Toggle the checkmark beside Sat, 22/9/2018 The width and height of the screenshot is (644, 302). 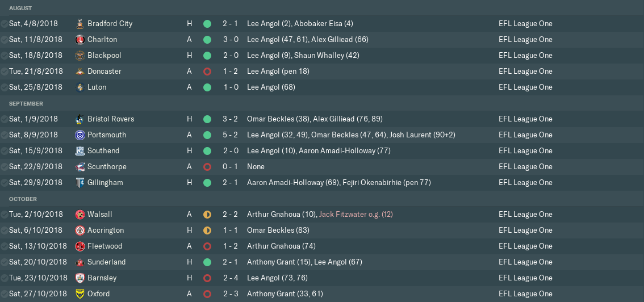pos(5,167)
